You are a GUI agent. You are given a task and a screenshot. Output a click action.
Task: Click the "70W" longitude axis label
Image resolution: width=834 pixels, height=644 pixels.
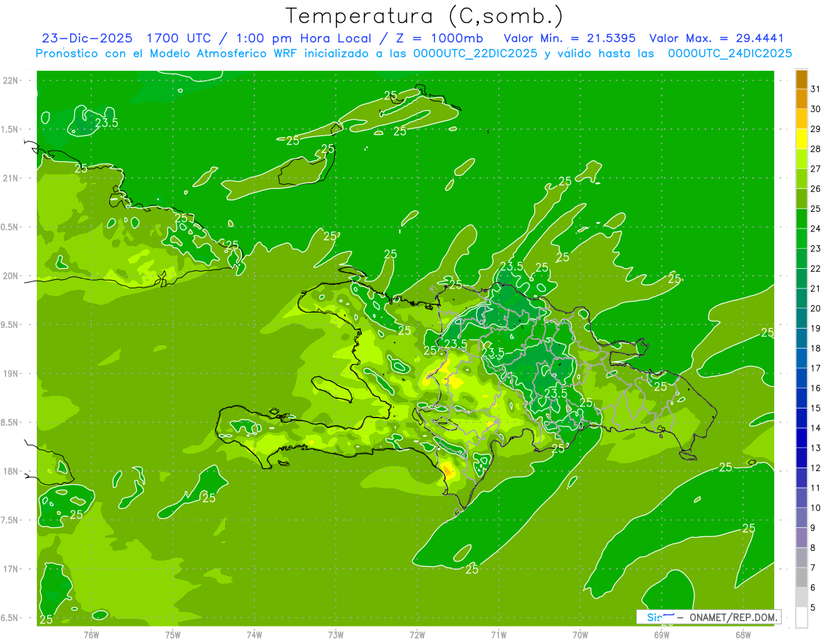(580, 635)
